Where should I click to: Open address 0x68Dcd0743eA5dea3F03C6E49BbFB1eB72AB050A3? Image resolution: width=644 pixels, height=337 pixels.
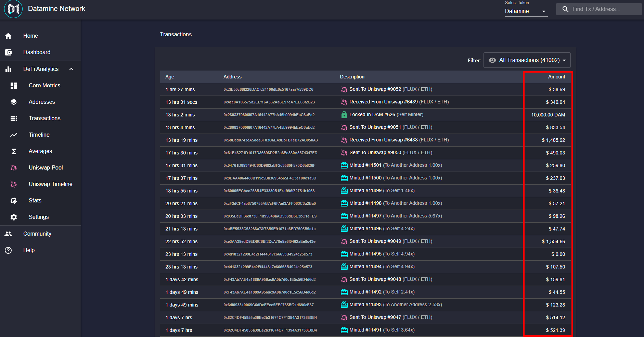[x=271, y=140]
